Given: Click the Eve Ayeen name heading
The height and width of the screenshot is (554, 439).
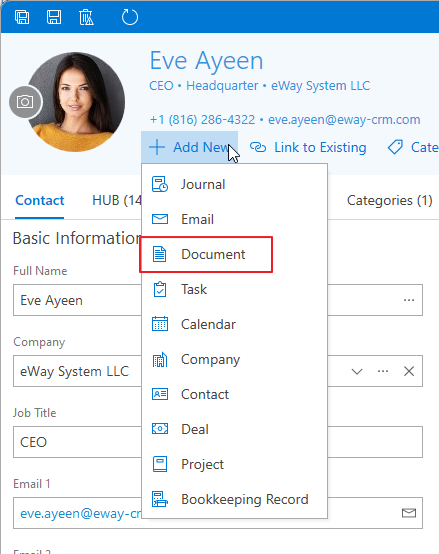Looking at the screenshot, I should (207, 61).
